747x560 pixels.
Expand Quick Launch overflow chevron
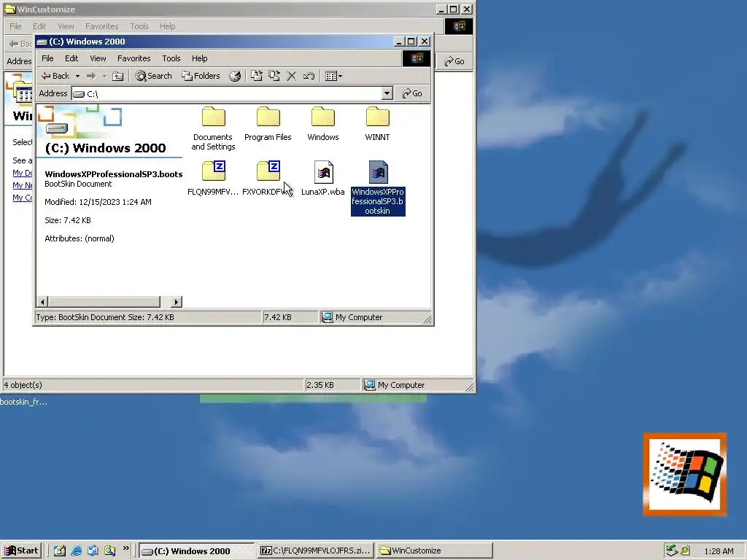pos(125,548)
